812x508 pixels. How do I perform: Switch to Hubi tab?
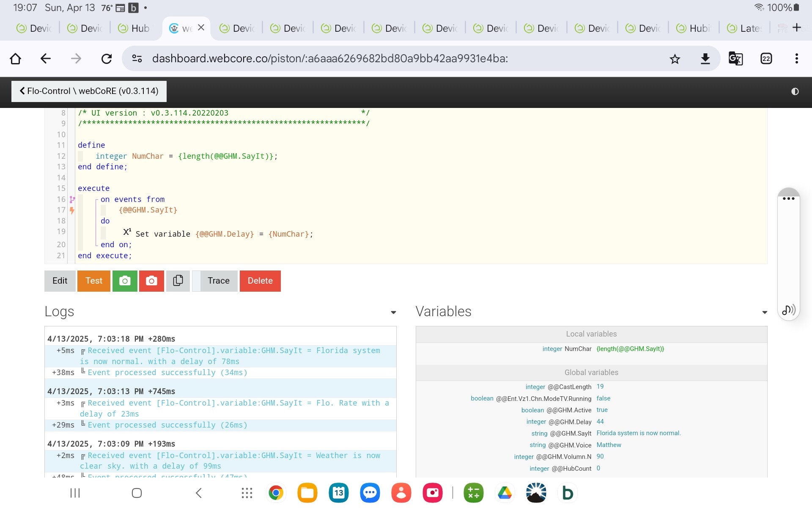click(x=694, y=28)
